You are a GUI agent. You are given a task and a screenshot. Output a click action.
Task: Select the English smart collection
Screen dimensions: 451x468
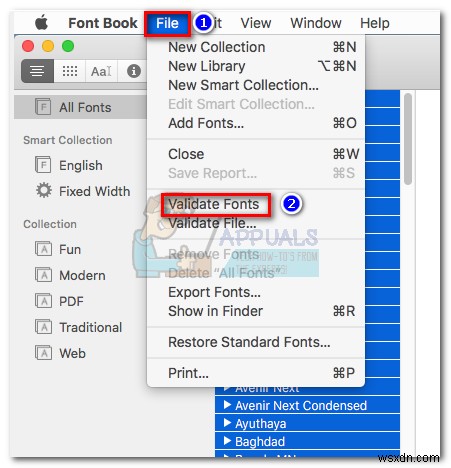click(x=80, y=166)
